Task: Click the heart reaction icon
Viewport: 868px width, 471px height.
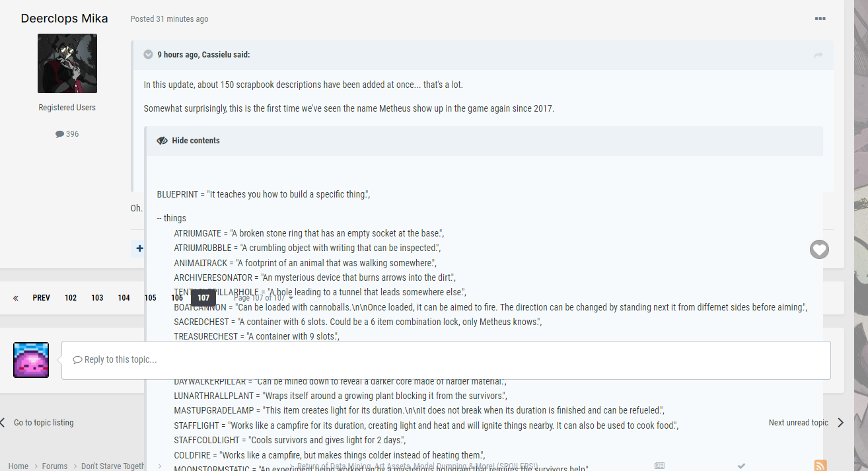Action: (819, 249)
